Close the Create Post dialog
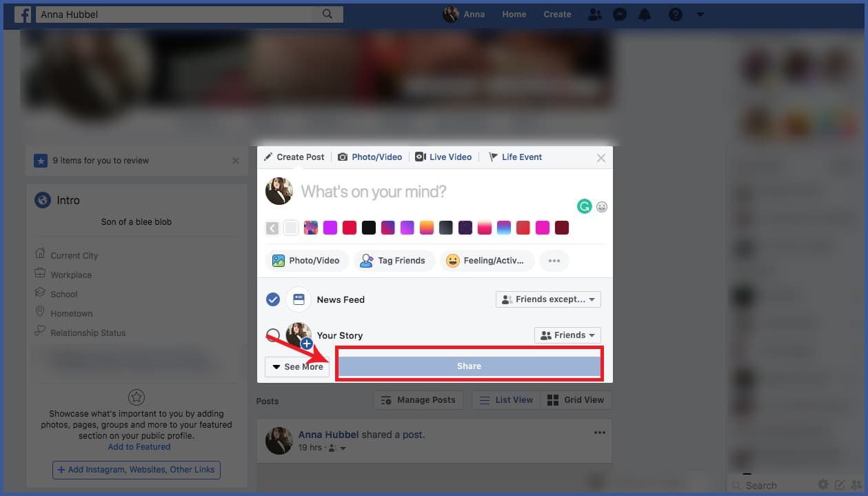The width and height of the screenshot is (868, 496). [601, 158]
